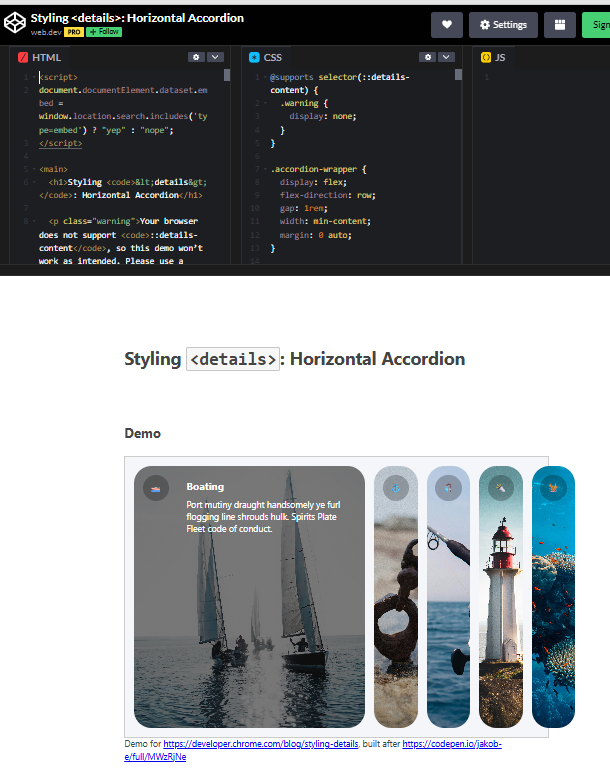
Task: Open CSS editor settings gear
Action: point(427,58)
